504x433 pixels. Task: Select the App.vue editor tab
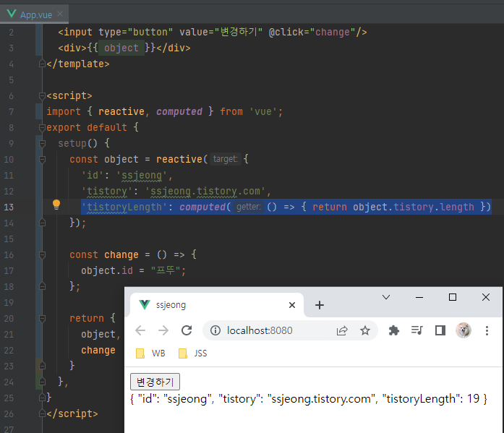point(35,14)
